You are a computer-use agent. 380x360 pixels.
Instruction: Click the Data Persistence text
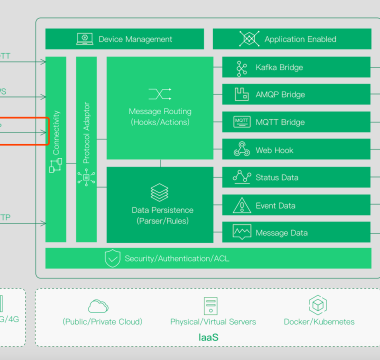click(x=162, y=210)
